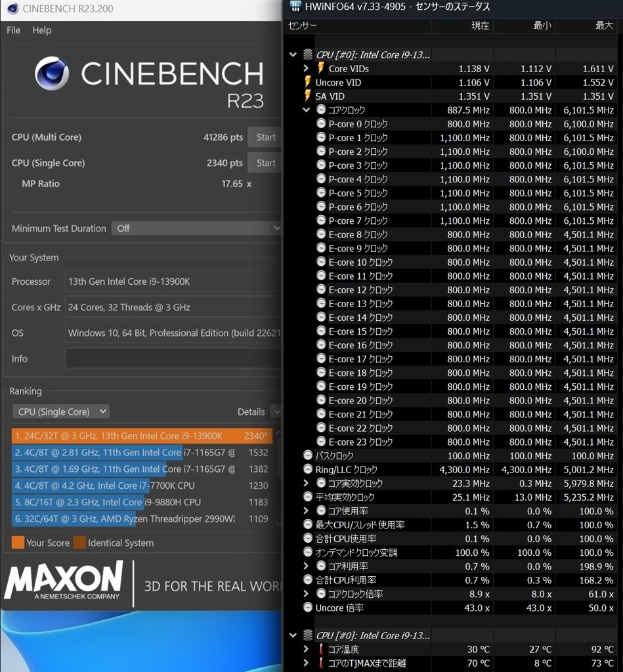Click the 現在 column header
Image resolution: width=623 pixels, height=672 pixels.
462,26
